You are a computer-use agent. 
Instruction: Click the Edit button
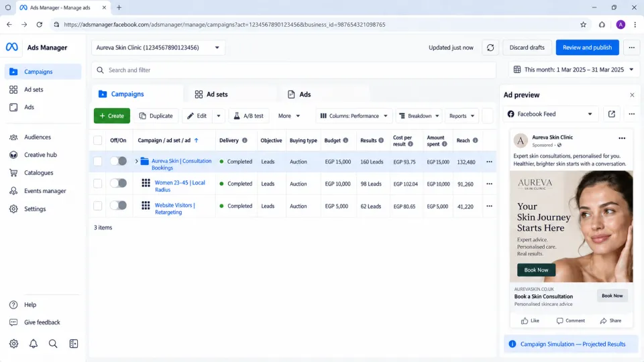pos(197,116)
